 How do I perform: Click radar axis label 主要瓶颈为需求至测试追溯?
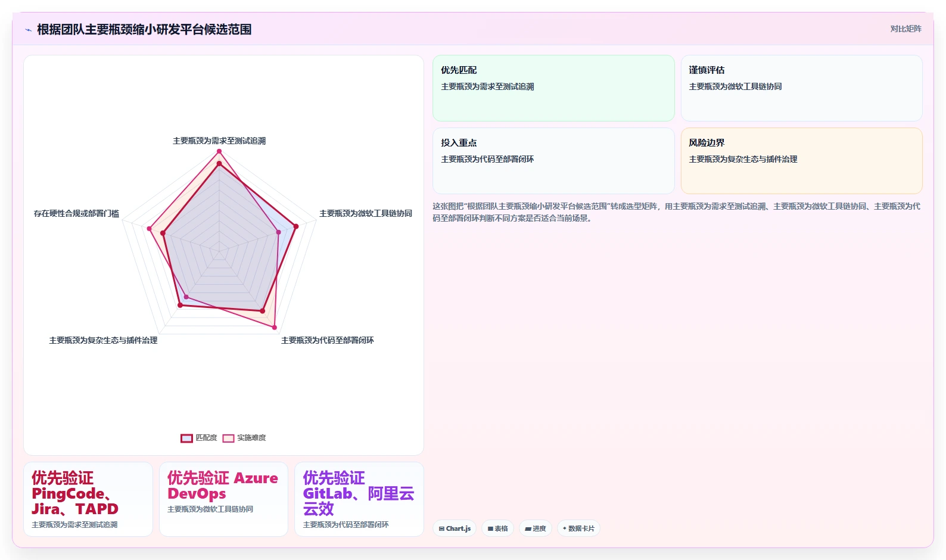(219, 141)
